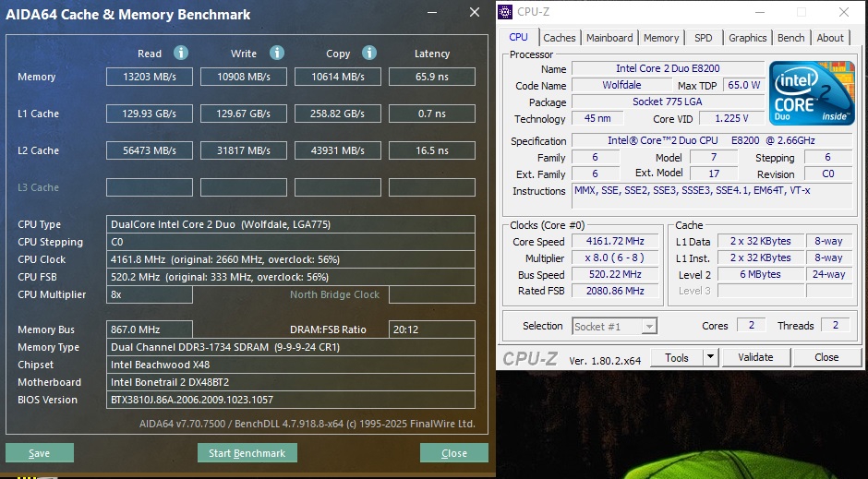Open the About tab in CPU-Z
Screen dimensions: 868x479
tap(830, 38)
